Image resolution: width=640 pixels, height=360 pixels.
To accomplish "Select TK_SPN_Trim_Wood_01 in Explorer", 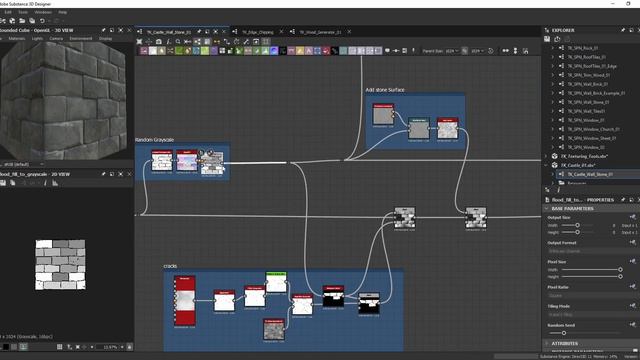I will point(589,75).
